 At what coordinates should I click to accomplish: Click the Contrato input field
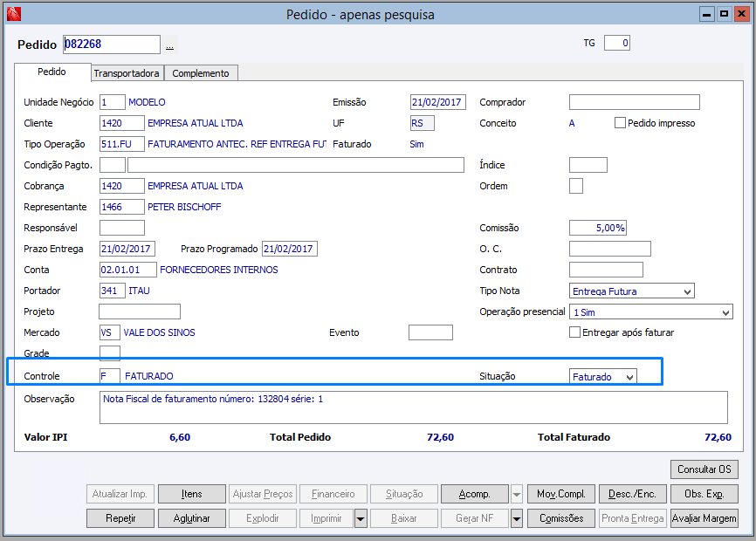click(x=606, y=270)
